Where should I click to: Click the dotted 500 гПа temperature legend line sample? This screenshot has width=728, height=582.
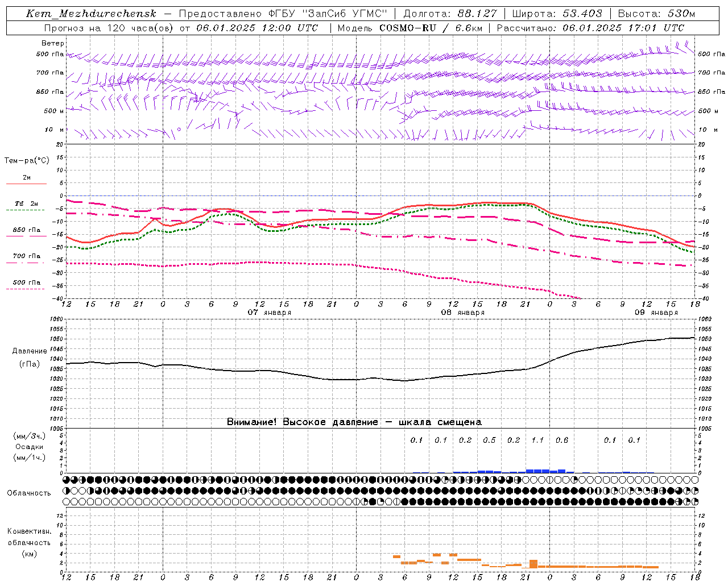point(25,289)
